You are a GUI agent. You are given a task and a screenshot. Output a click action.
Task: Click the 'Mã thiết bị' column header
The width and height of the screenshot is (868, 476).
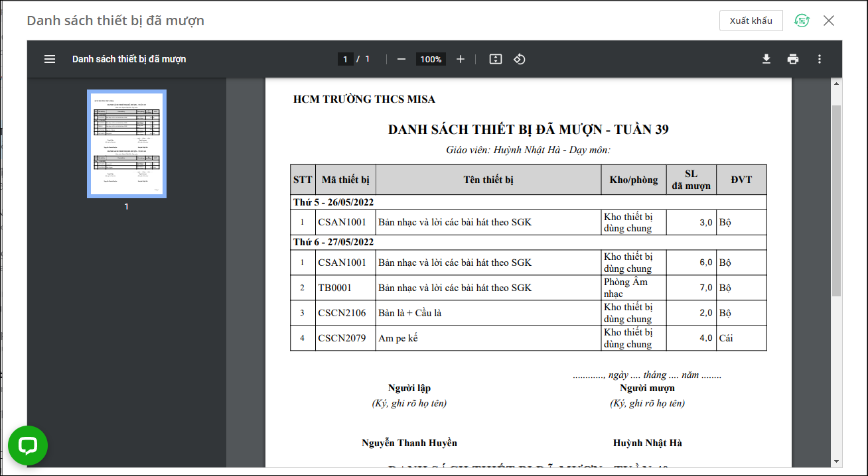[346, 180]
